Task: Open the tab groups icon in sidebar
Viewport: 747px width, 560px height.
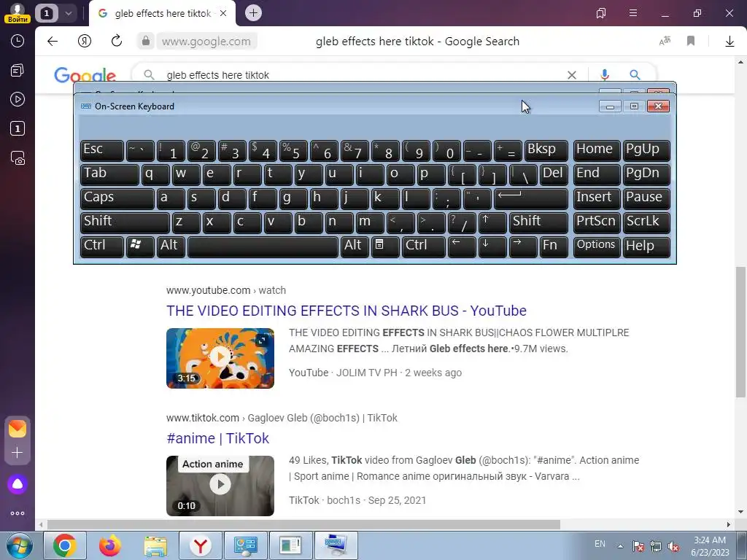Action: click(x=18, y=71)
